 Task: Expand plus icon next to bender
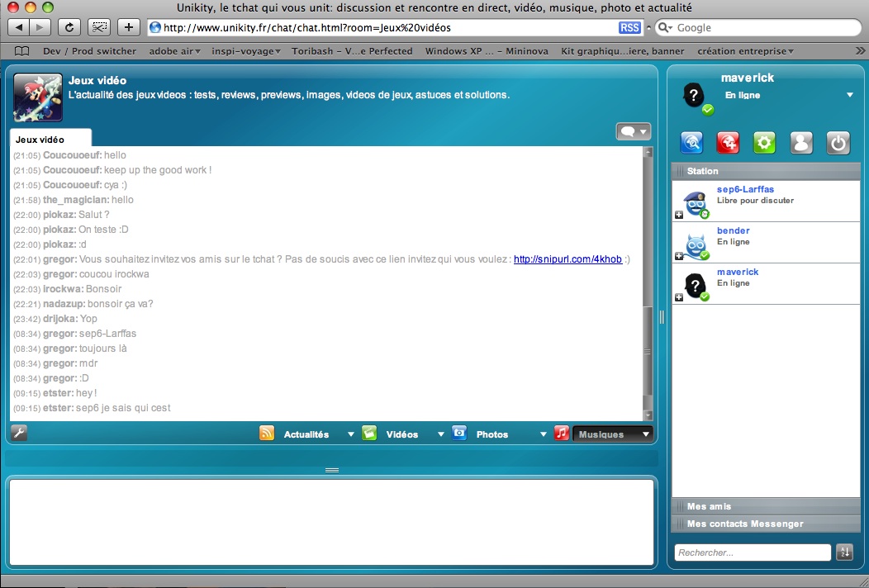pos(679,256)
